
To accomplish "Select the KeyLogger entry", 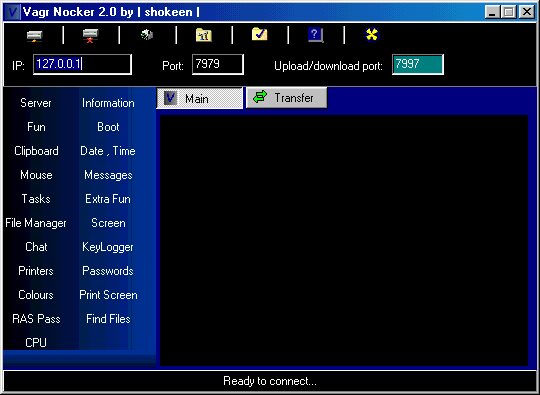I will tap(108, 247).
